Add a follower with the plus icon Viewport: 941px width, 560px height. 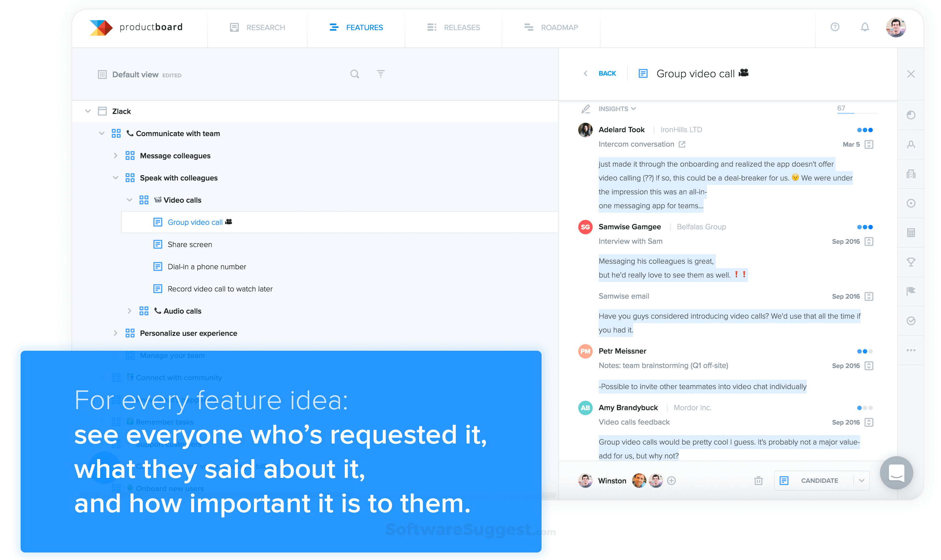671,480
